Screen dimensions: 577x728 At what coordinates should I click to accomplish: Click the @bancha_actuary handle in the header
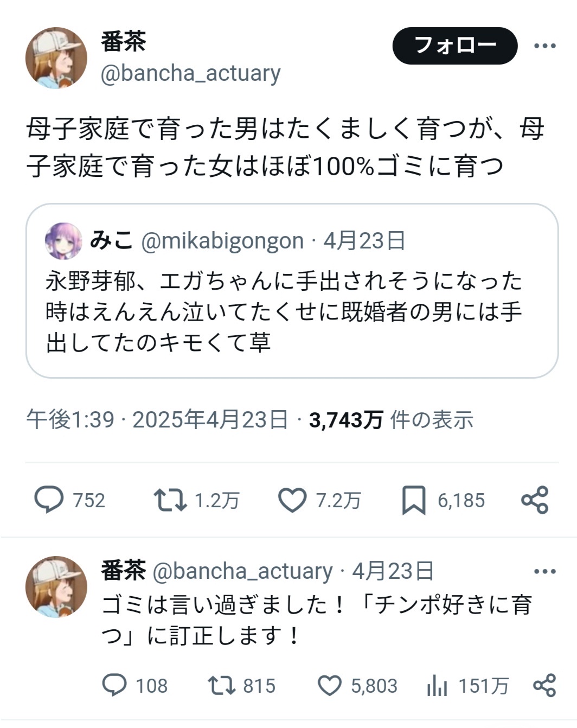click(x=190, y=74)
